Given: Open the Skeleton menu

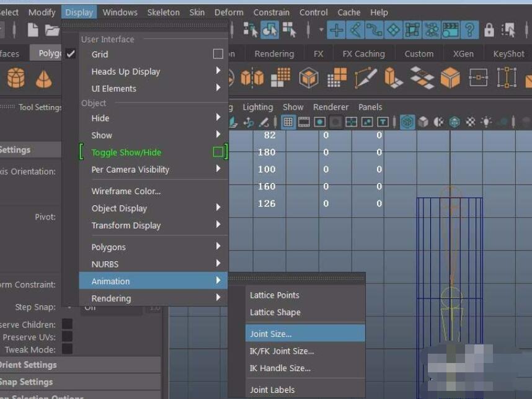Looking at the screenshot, I should [163, 12].
